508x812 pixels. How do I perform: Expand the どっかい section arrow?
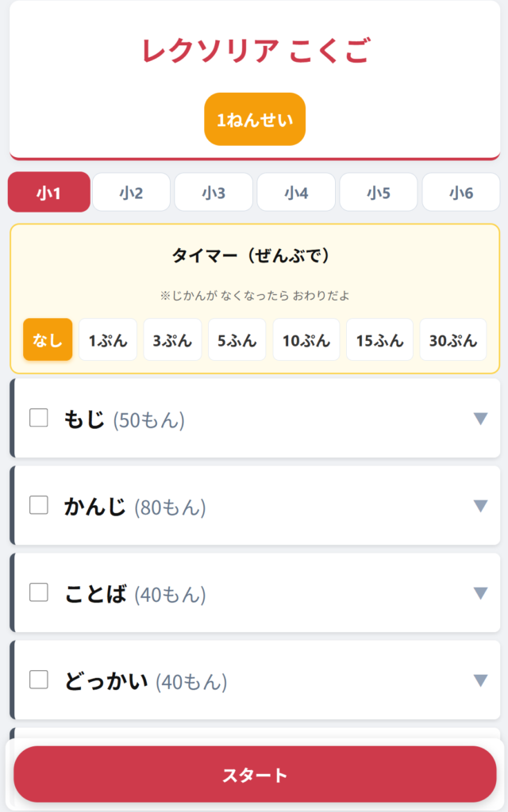(480, 680)
